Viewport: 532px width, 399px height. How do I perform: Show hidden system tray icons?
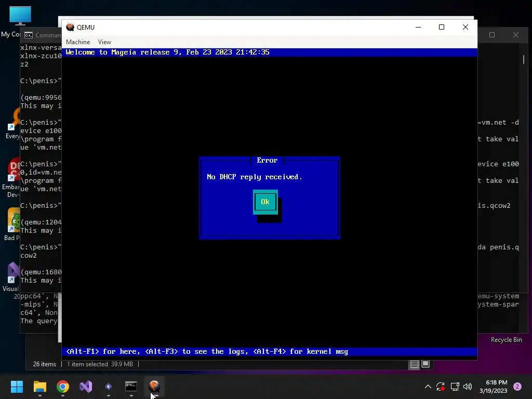[428, 387]
